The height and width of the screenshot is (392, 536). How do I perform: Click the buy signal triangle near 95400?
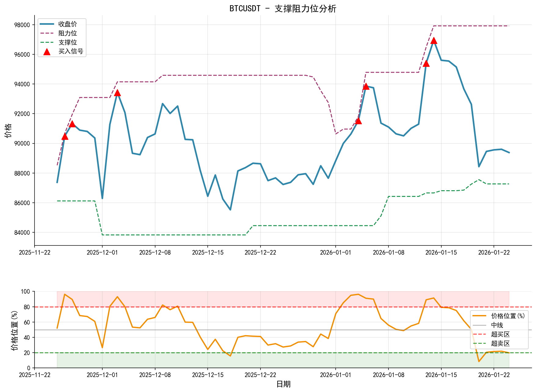point(427,64)
